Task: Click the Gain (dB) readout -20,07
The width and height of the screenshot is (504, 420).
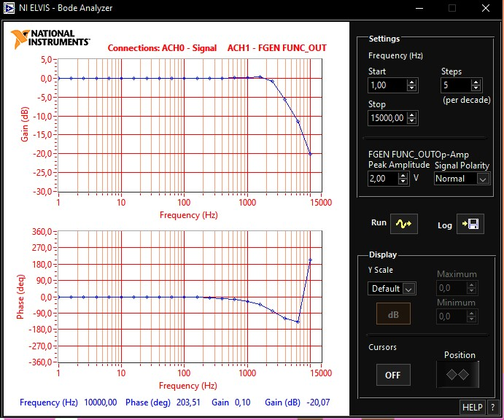Action: [x=318, y=402]
